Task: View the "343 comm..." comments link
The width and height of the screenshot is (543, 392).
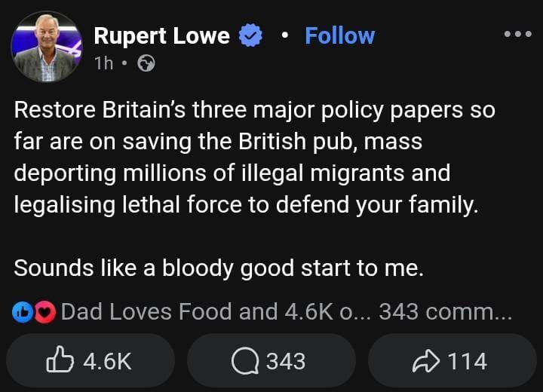Action: (x=445, y=311)
